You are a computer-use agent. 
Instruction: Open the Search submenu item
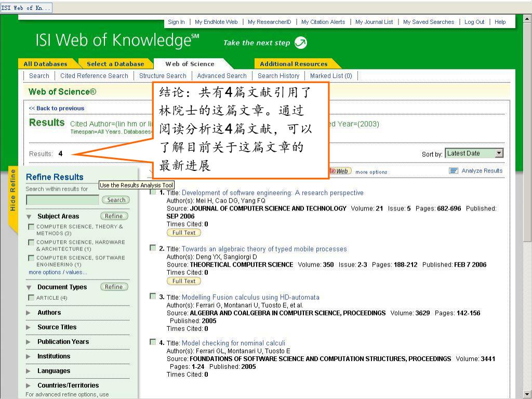39,76
